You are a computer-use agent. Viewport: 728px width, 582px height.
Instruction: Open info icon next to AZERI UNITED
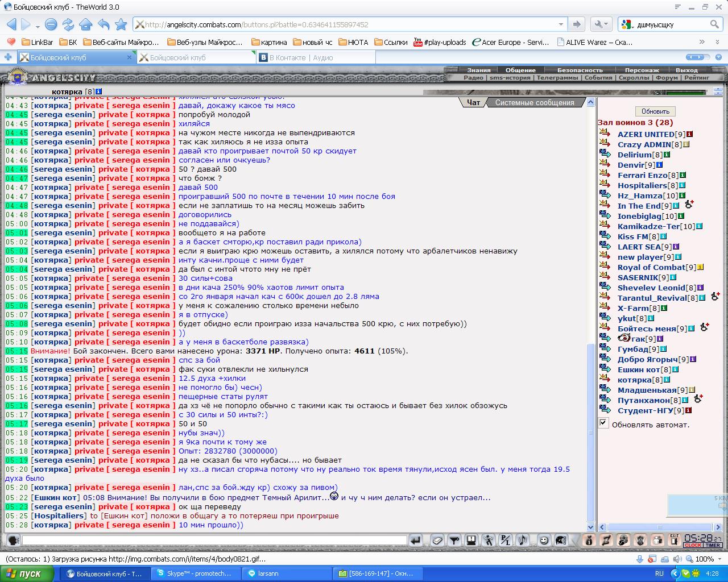690,134
